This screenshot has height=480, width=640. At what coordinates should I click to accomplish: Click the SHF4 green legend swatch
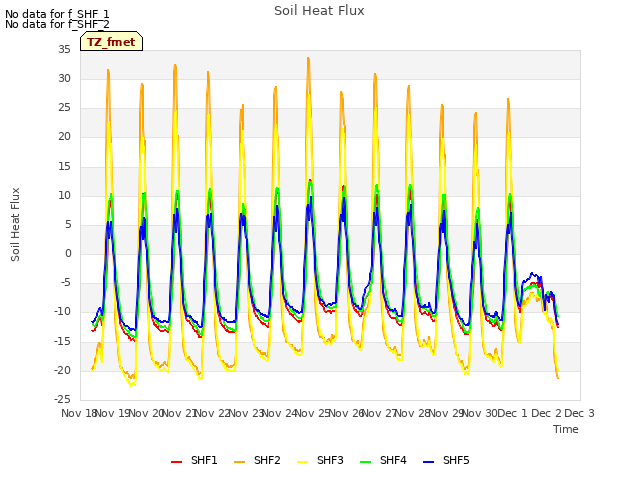click(x=366, y=462)
